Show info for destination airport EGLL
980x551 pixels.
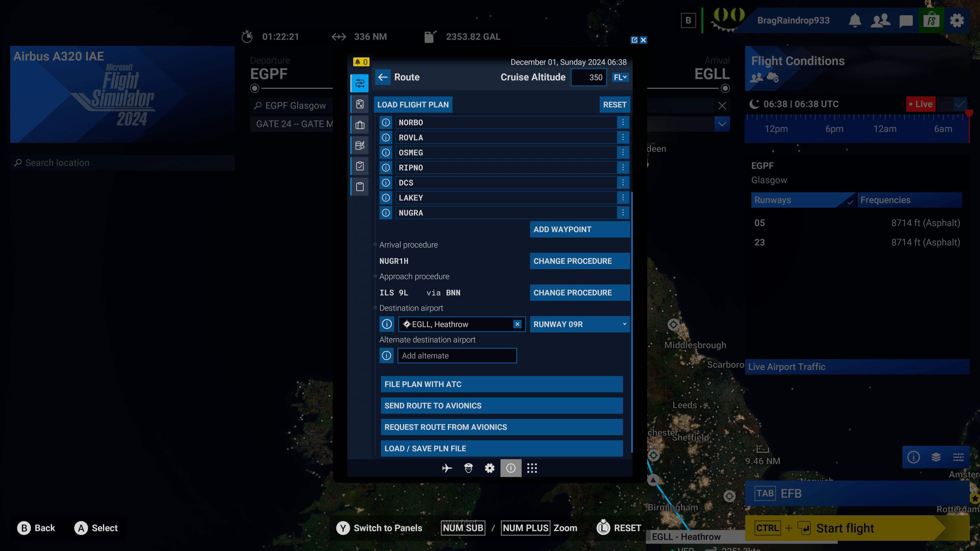click(x=387, y=324)
